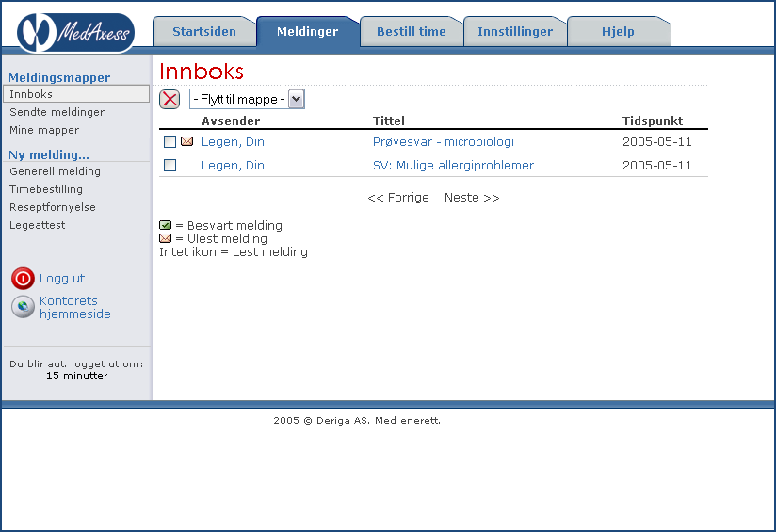Open Sendte meldinger folder
The height and width of the screenshot is (532, 776).
click(57, 112)
